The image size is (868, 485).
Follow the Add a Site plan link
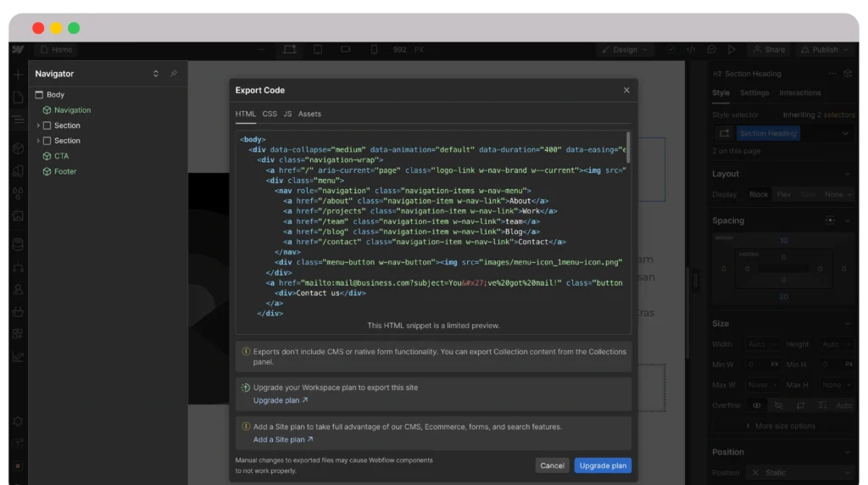coord(283,439)
